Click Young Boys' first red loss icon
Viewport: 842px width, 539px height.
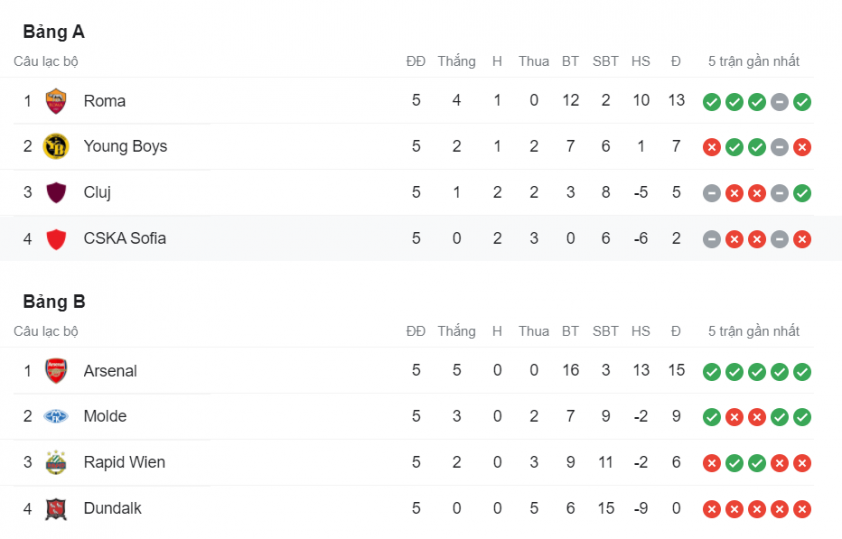point(712,147)
